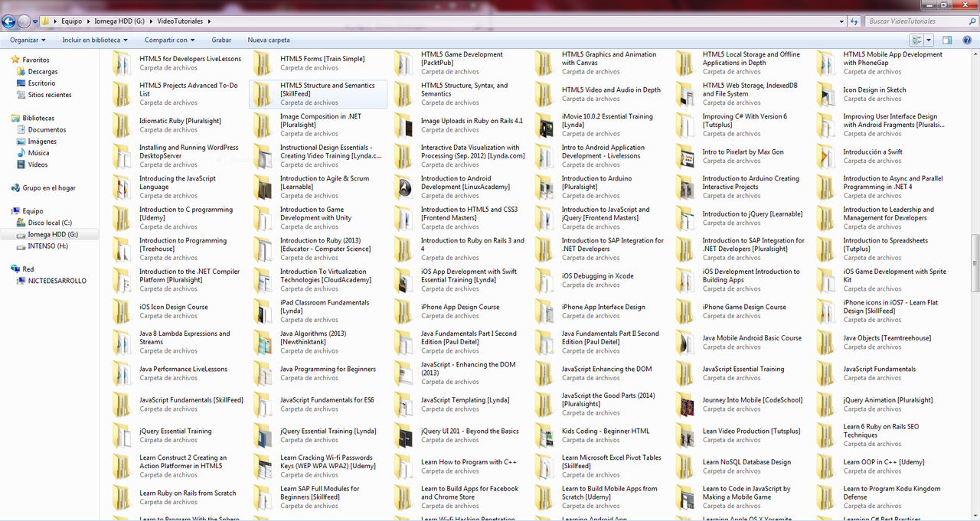Screen dimensions: 980x521
Task: Open the recent pages dropdown beside Forward
Action: (35, 21)
